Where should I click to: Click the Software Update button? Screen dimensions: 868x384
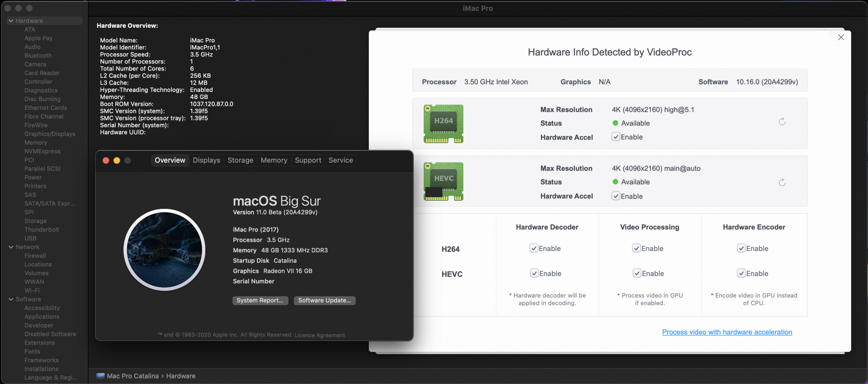(325, 301)
